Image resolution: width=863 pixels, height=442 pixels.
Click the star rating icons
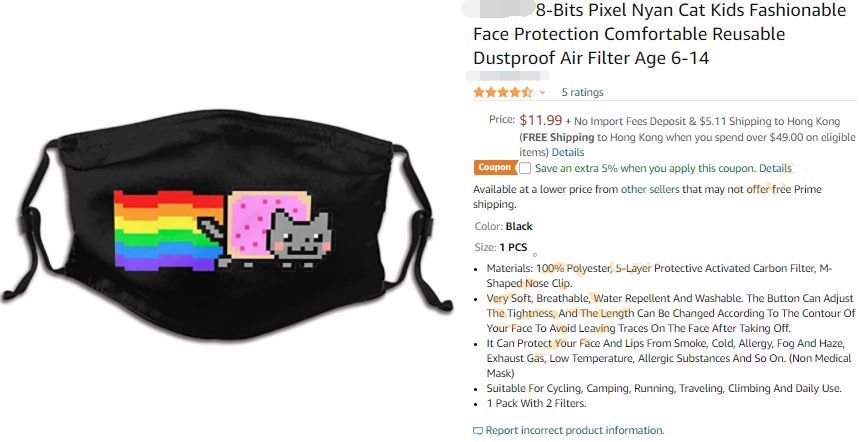point(502,92)
